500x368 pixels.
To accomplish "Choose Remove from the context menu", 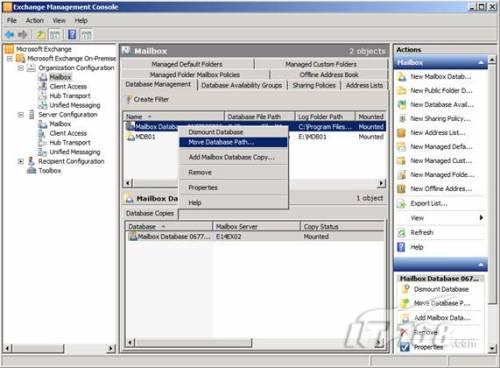I will pyautogui.click(x=233, y=172).
